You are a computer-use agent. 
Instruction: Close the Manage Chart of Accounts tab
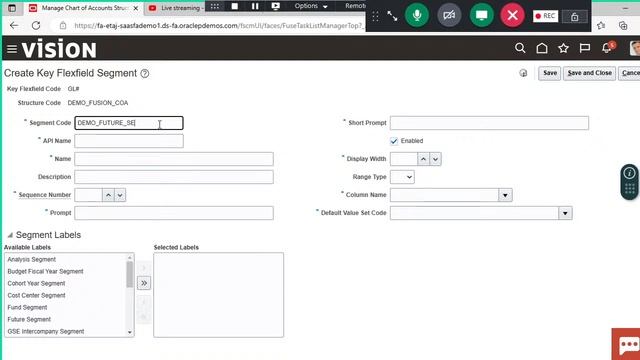click(136, 8)
